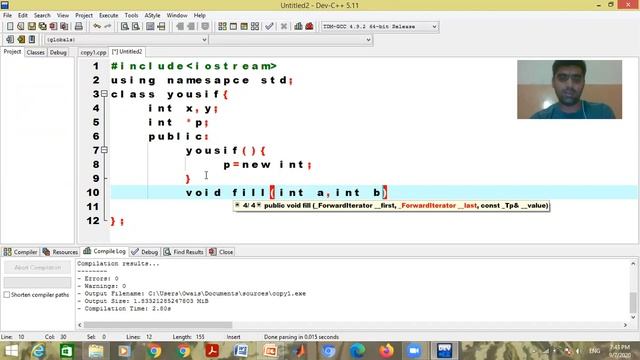Click the compile log horizontal scrollbar thumb
The width and height of the screenshot is (640, 360).
158,325
